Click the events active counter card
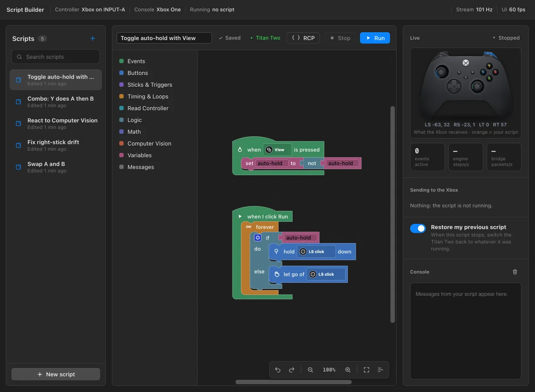535x392 pixels. click(x=427, y=157)
